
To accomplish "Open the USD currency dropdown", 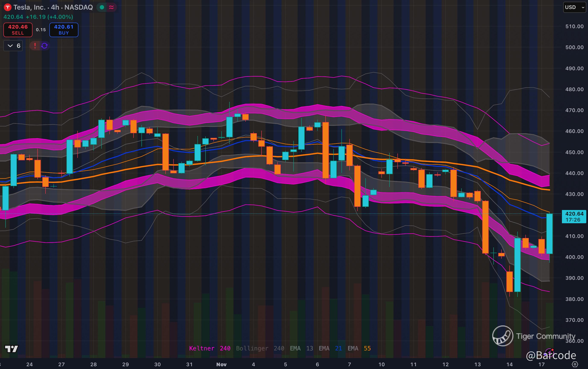I will tap(574, 7).
